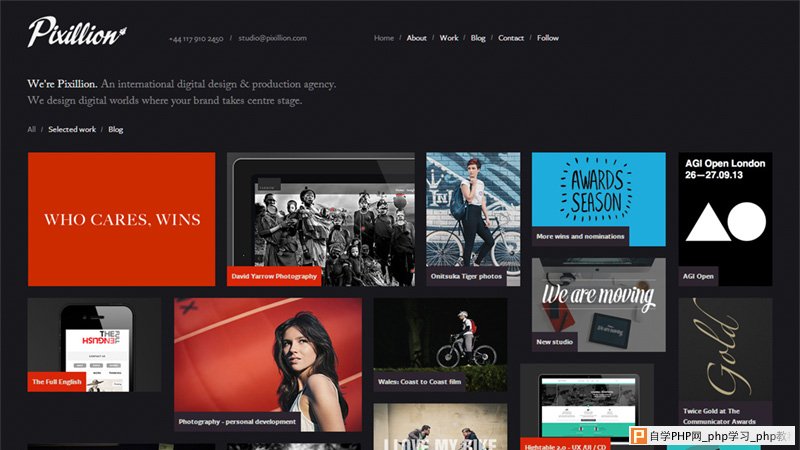Click More wins and nominations label
Image resolution: width=800 pixels, height=450 pixels.
click(x=580, y=236)
